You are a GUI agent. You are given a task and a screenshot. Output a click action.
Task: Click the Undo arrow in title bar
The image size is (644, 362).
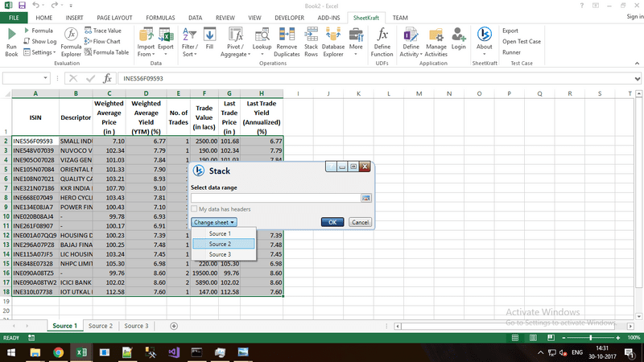(35, 6)
